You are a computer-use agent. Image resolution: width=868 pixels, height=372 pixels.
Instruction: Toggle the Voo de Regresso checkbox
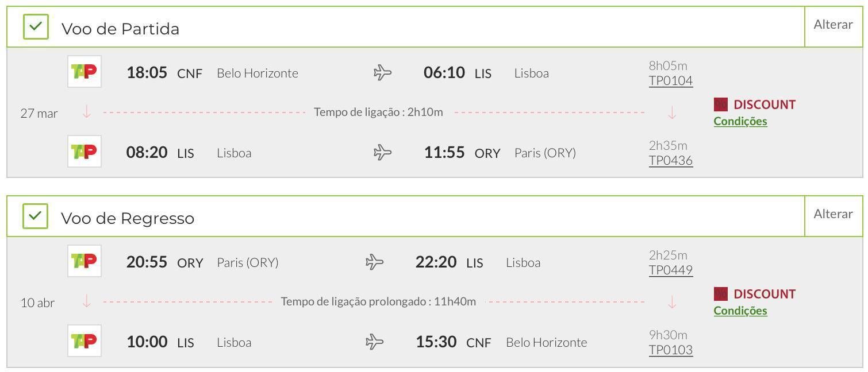36,216
